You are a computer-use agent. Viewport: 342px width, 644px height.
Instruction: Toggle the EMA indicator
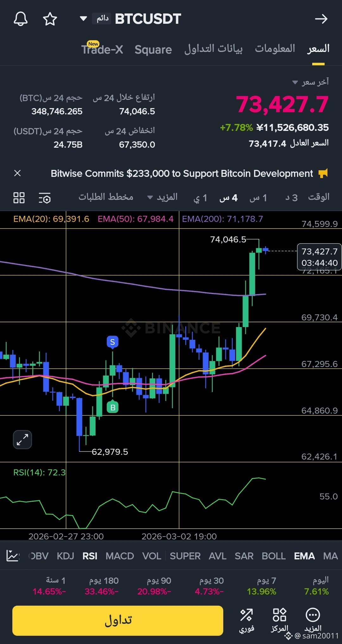(304, 556)
